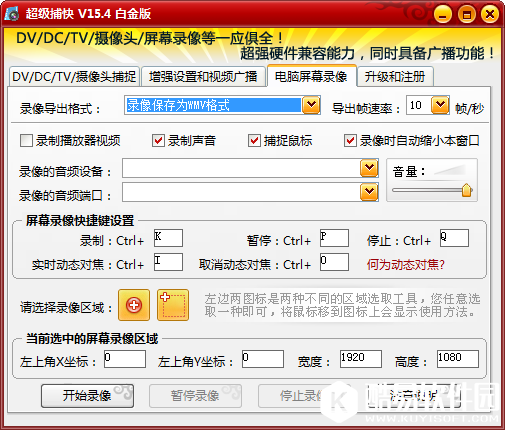Minimize the 超级捕快 window
Screen dimensions: 505x430
click(443, 14)
